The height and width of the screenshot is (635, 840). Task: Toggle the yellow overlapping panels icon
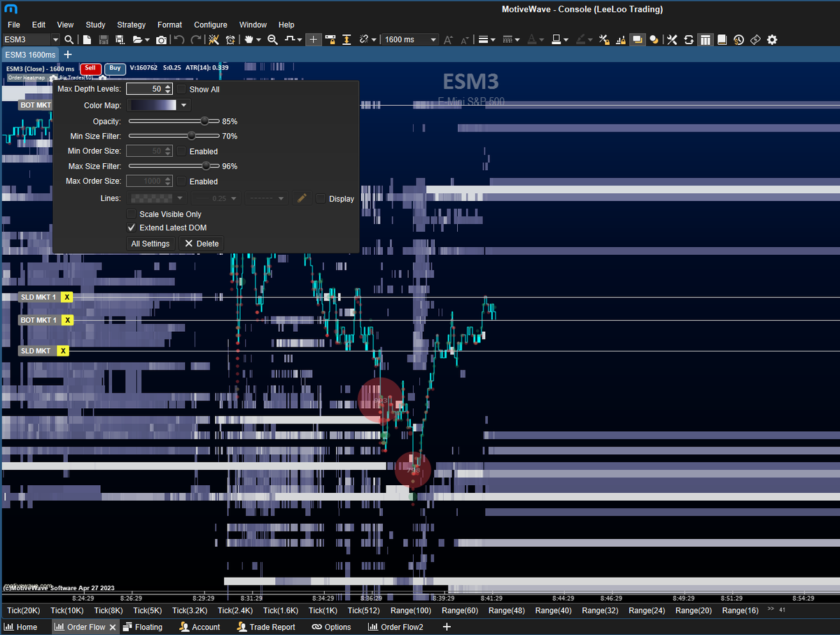[x=637, y=40]
